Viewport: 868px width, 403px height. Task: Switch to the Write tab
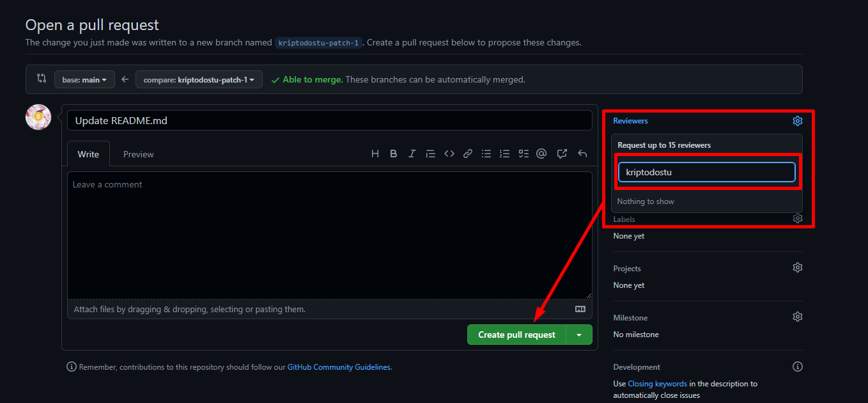[x=88, y=154]
